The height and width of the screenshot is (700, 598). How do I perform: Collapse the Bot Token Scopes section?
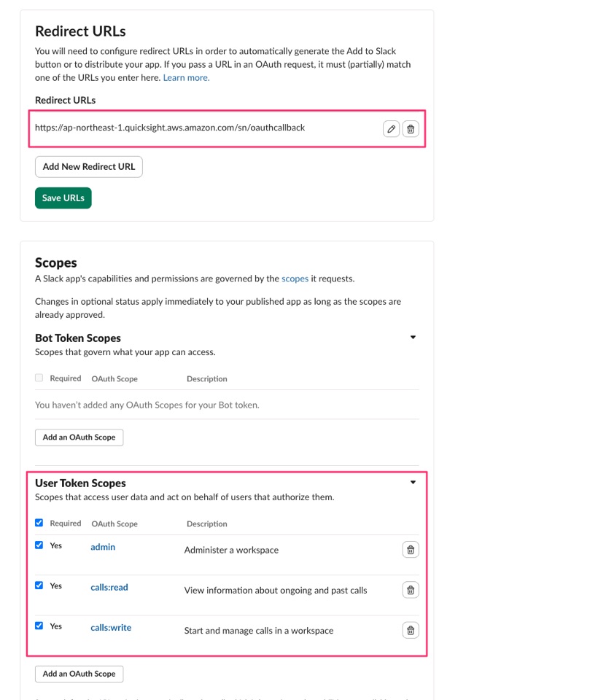coord(413,337)
